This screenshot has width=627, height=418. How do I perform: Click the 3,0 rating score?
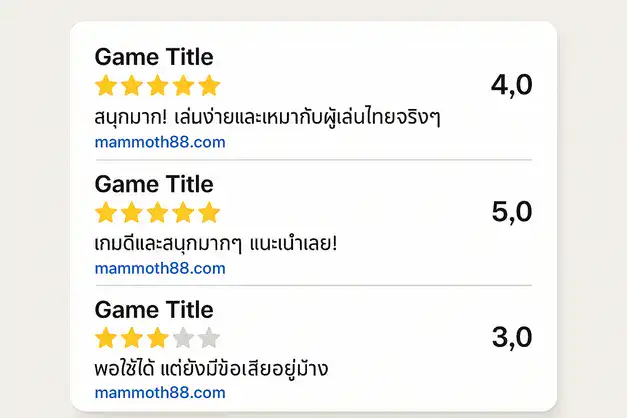tap(511, 338)
